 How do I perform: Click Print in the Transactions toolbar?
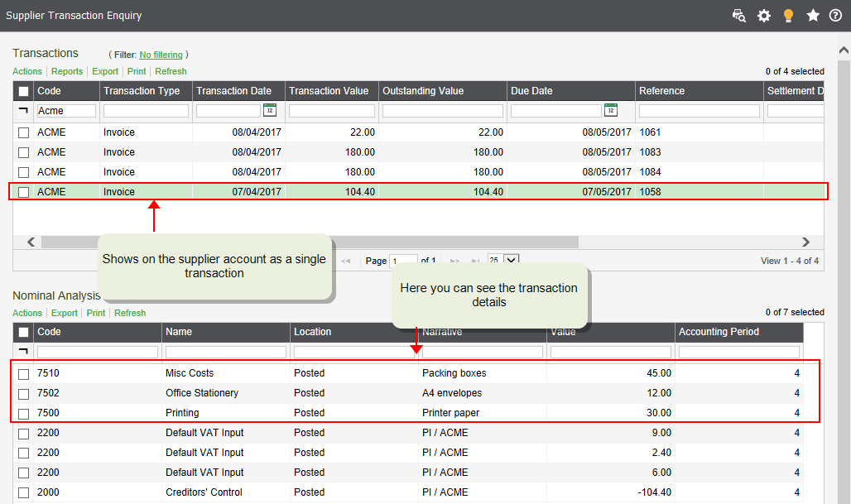136,71
